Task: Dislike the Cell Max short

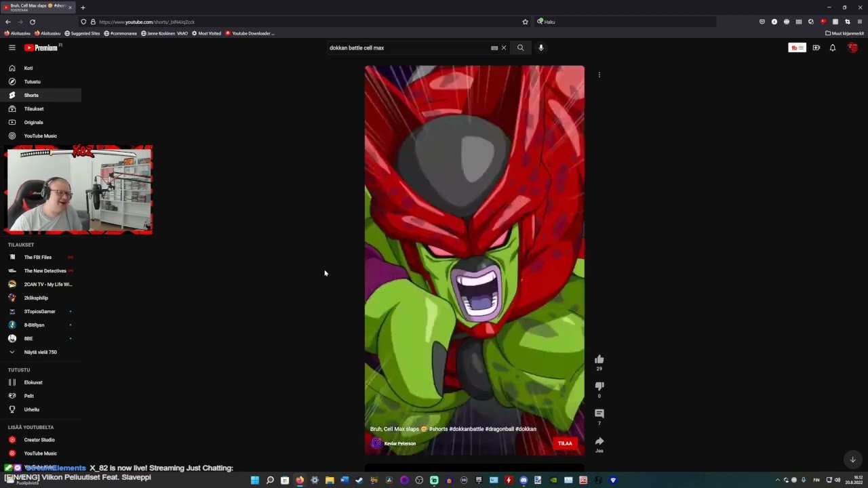Action: 599,386
